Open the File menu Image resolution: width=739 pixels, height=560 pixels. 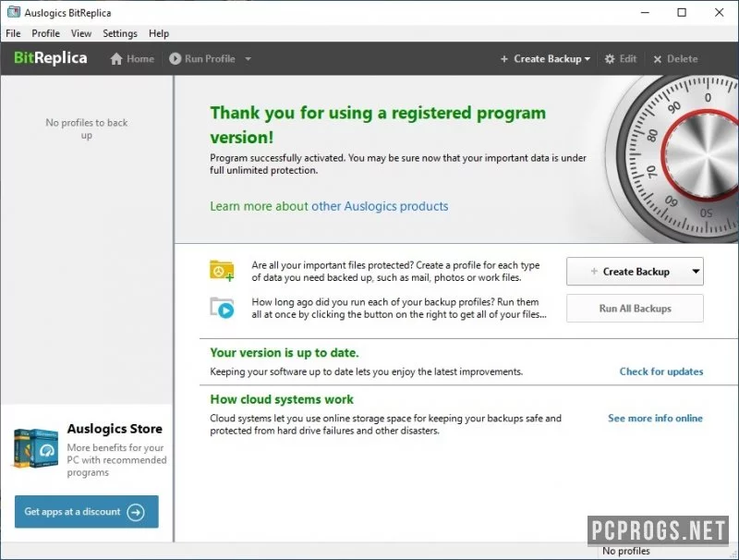[13, 33]
